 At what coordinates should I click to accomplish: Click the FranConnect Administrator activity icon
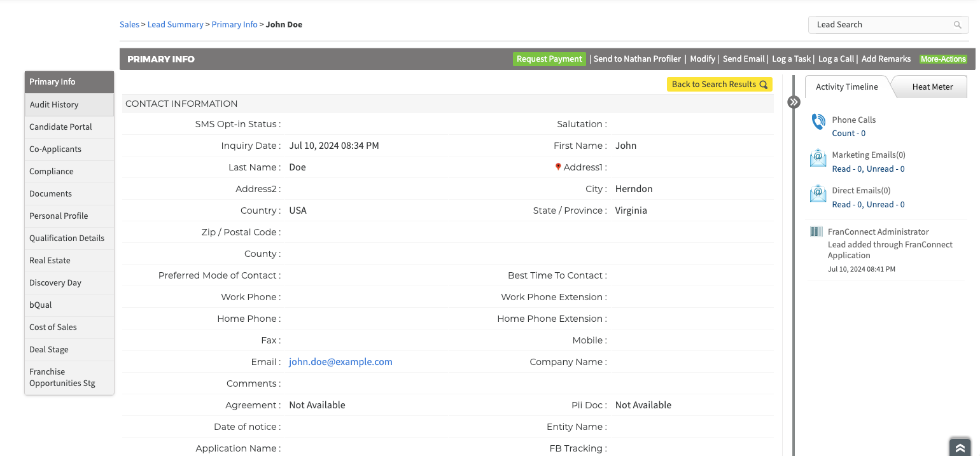816,231
